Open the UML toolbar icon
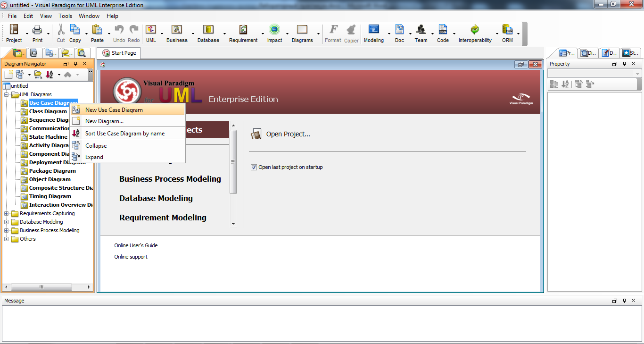 (x=151, y=30)
